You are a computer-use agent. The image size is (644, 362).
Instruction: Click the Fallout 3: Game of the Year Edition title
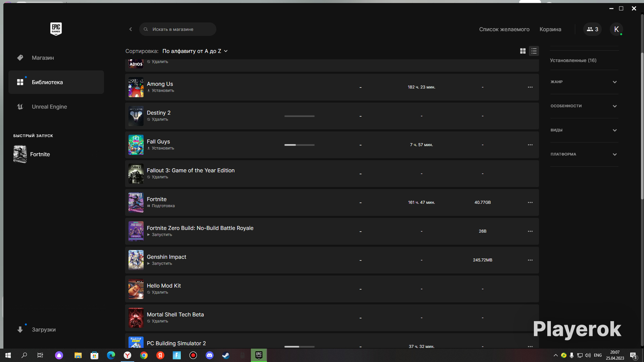click(x=191, y=171)
